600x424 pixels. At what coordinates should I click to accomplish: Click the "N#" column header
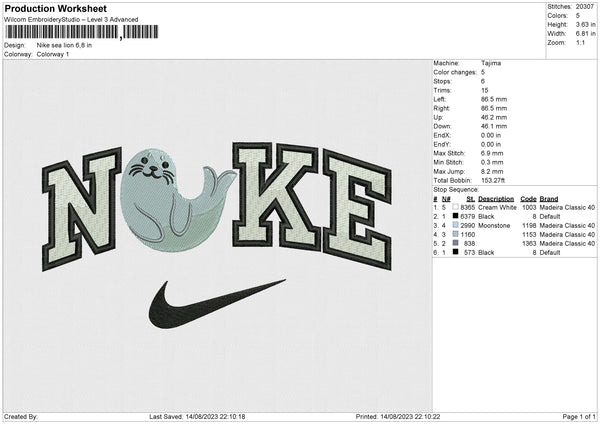tap(446, 199)
